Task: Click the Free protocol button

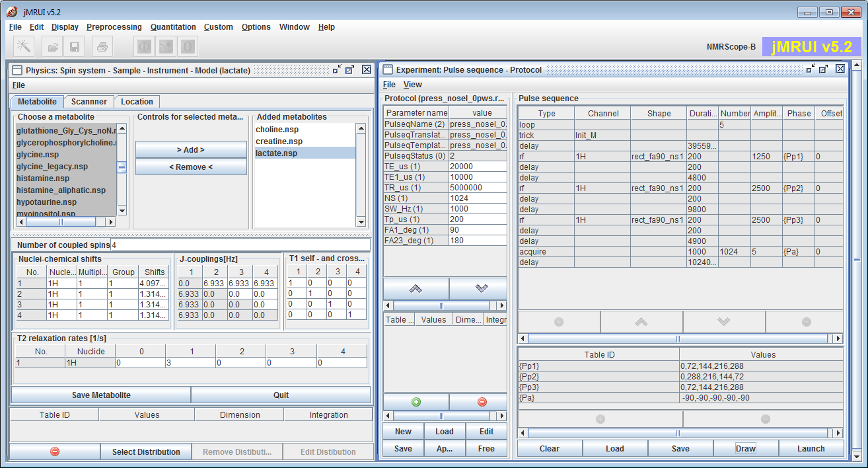Action: [x=486, y=449]
